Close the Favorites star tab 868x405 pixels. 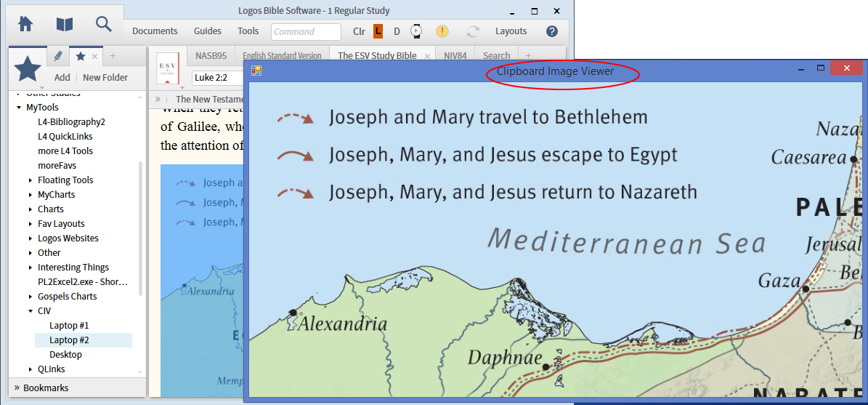click(x=94, y=56)
